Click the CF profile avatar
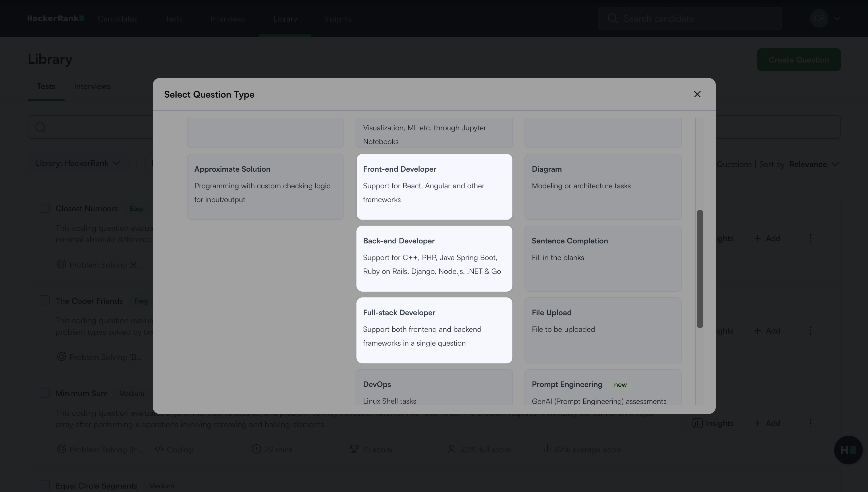 pyautogui.click(x=819, y=18)
